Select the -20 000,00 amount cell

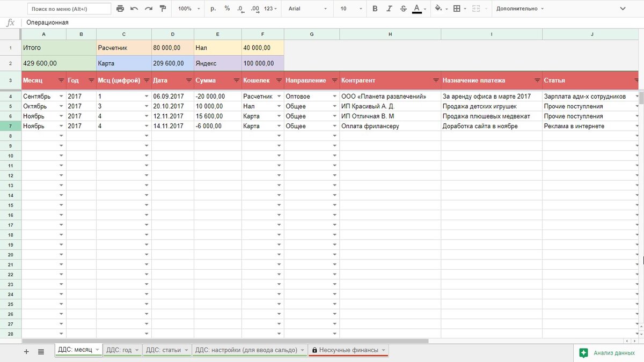pyautogui.click(x=217, y=97)
